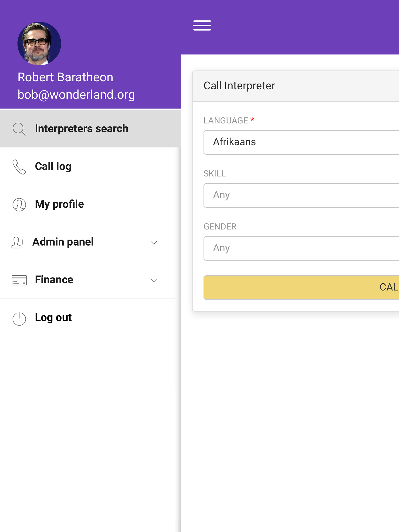Click the Interpreters search magnifier icon
Image resolution: width=399 pixels, height=532 pixels.
point(19,129)
